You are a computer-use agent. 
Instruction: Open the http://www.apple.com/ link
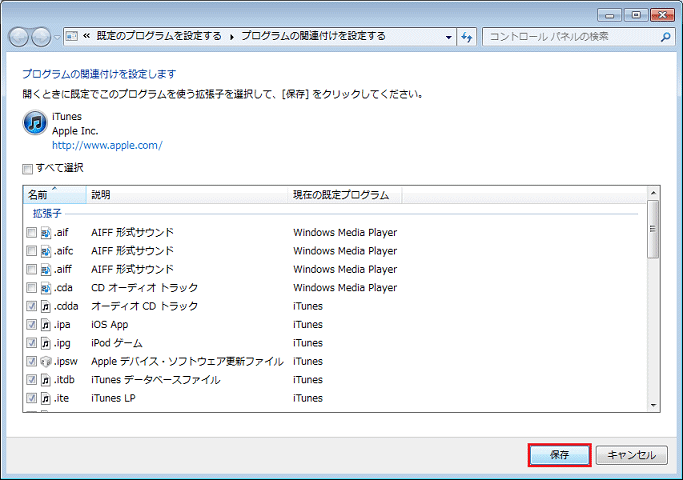[107, 145]
